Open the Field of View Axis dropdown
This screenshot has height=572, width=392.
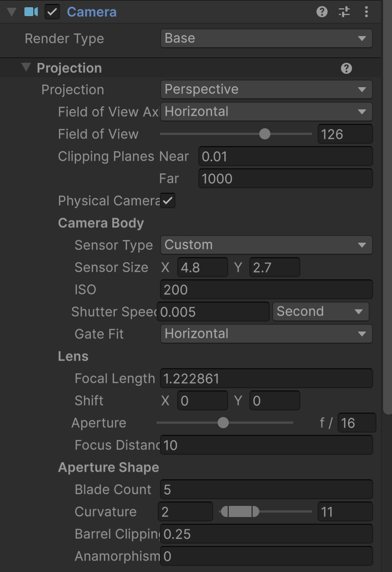click(266, 112)
